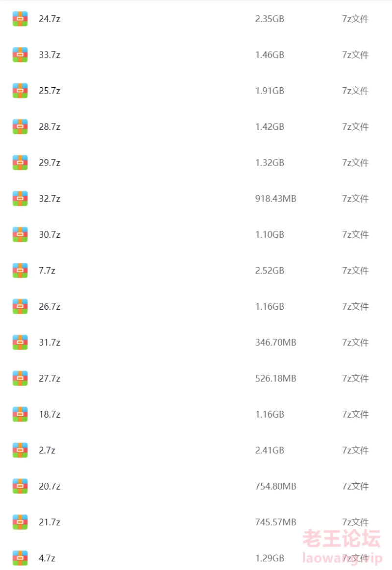Click the archive icon for 2.7z

20,450
